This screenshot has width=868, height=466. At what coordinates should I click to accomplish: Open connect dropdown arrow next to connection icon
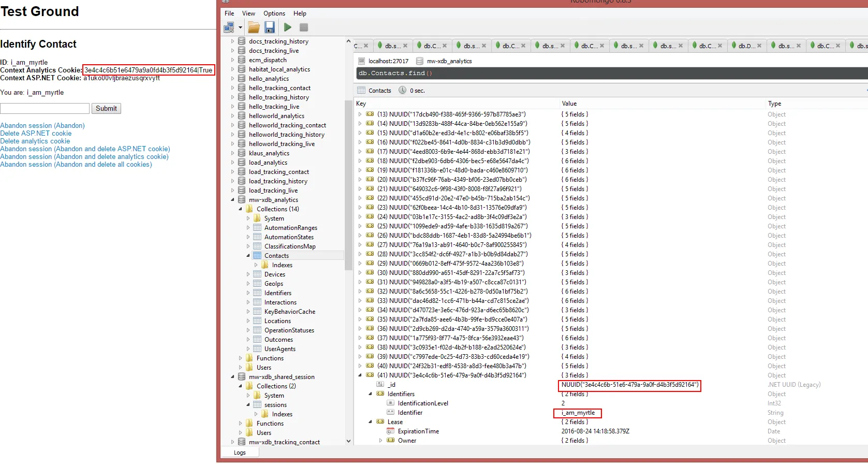[x=240, y=27]
